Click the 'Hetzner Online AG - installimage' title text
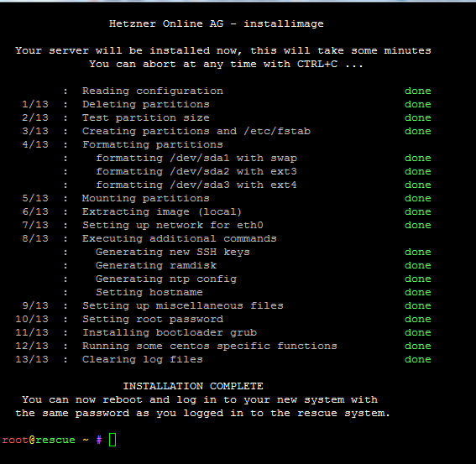Screen dimensions: 476x464 217,23
